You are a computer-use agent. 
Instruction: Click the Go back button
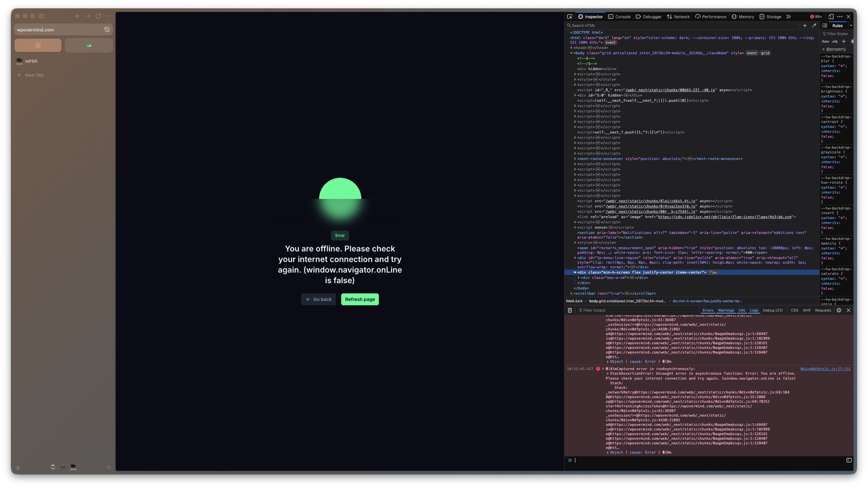pos(319,299)
